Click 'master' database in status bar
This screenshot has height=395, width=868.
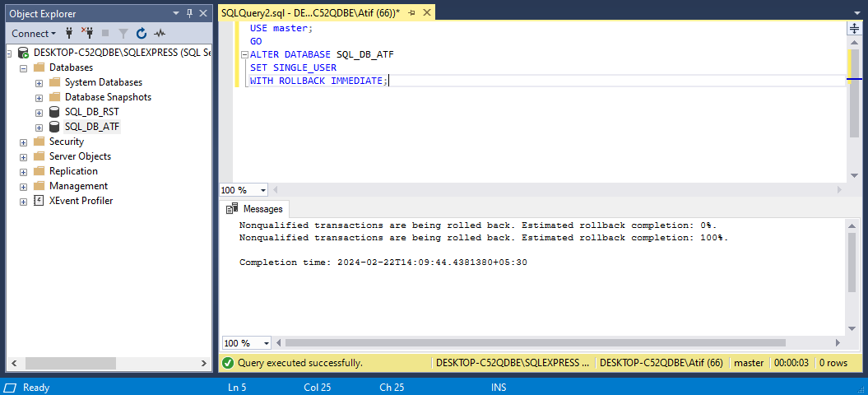[x=749, y=364]
